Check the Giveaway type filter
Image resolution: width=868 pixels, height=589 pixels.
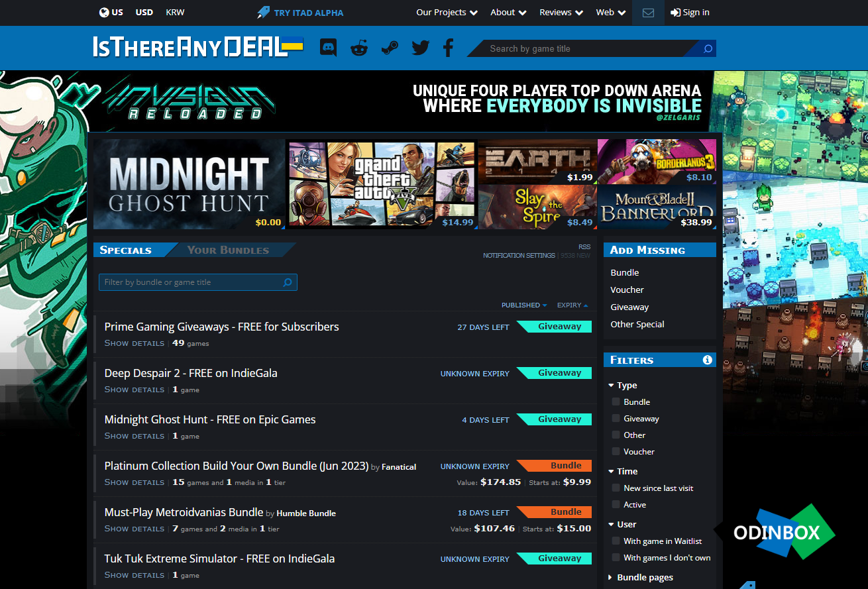point(616,418)
